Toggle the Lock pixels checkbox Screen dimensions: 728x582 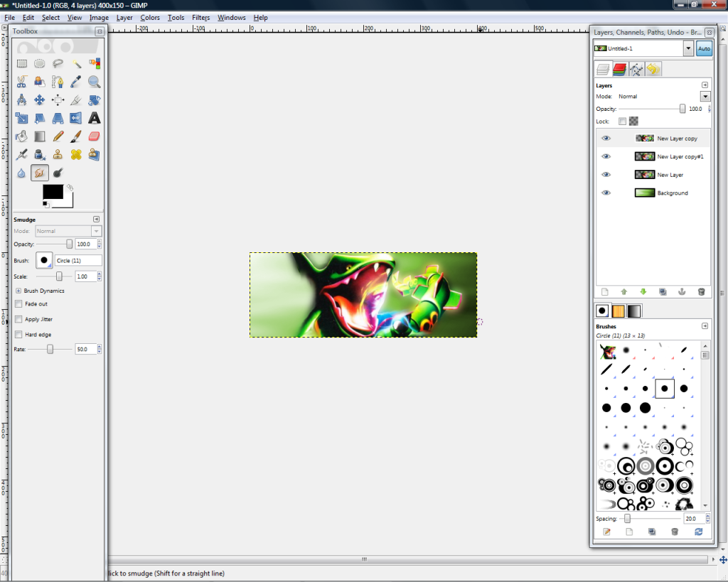pyautogui.click(x=622, y=121)
